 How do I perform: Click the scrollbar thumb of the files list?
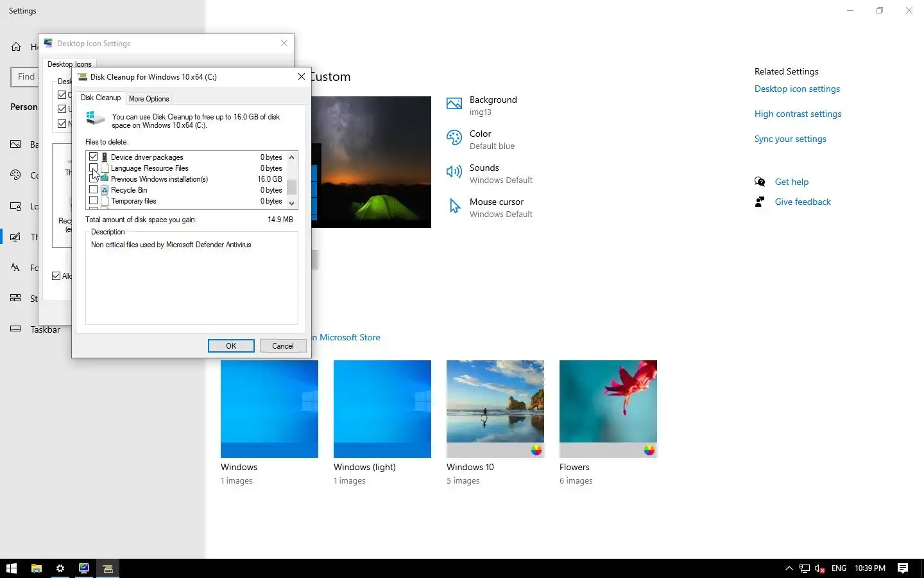(292, 187)
